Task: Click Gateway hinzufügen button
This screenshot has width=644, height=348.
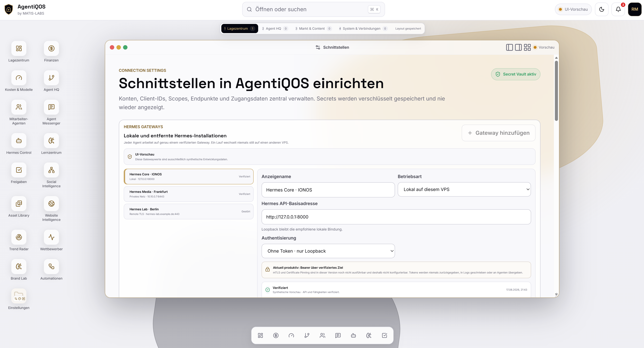Action: [498, 133]
